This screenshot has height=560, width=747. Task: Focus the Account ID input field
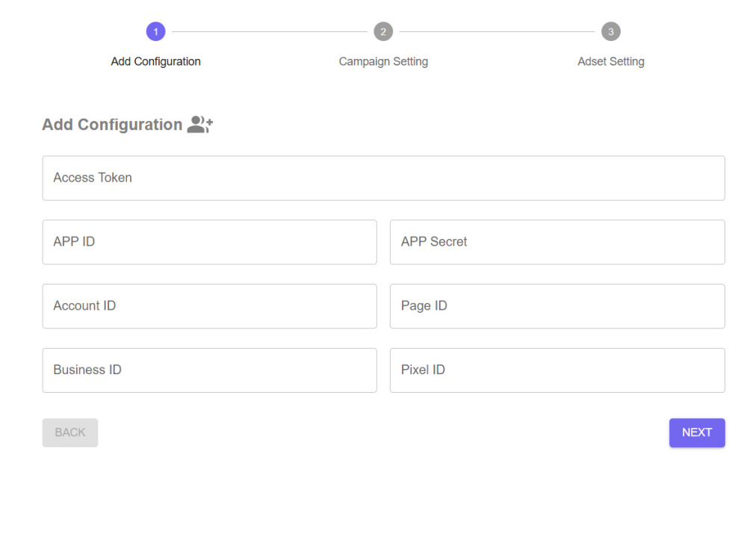click(x=210, y=306)
